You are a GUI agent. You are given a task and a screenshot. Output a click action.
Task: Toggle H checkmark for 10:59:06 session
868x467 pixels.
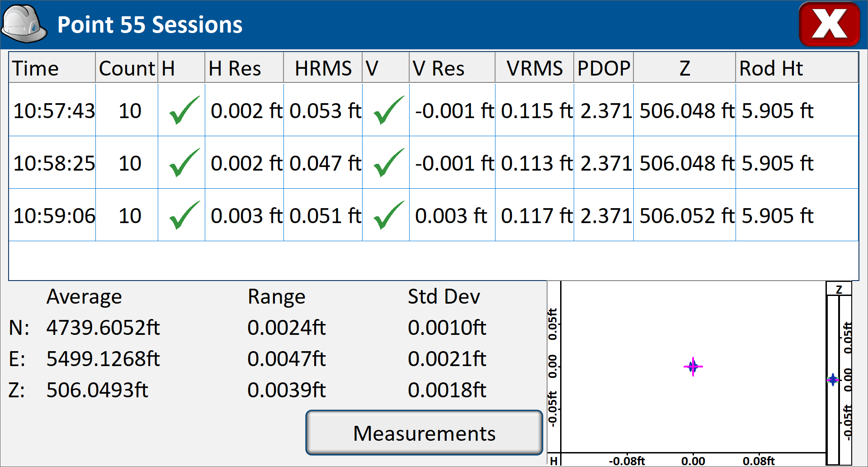click(x=184, y=215)
